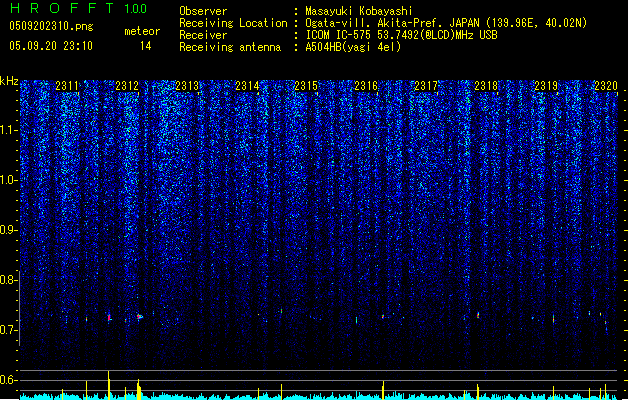
Task: Click the 2315 time marker
Action: tap(306, 86)
